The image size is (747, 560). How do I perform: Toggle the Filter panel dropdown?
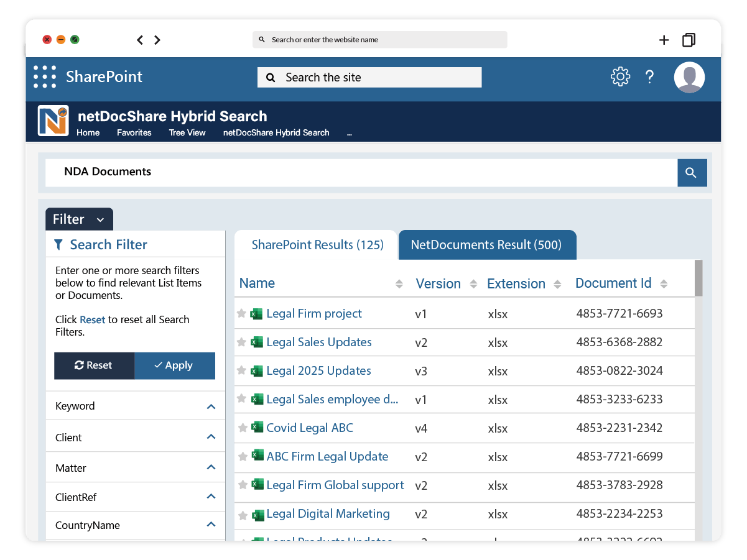[x=79, y=219]
